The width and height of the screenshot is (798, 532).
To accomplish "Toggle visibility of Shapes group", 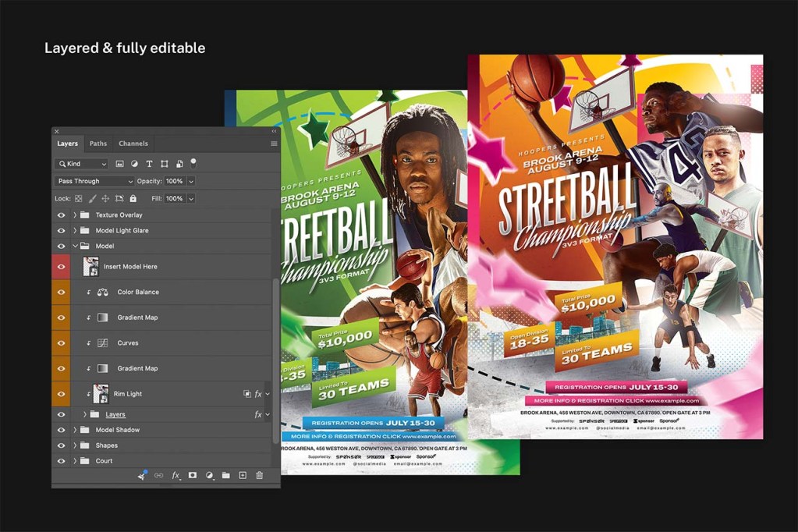I will tap(61, 445).
